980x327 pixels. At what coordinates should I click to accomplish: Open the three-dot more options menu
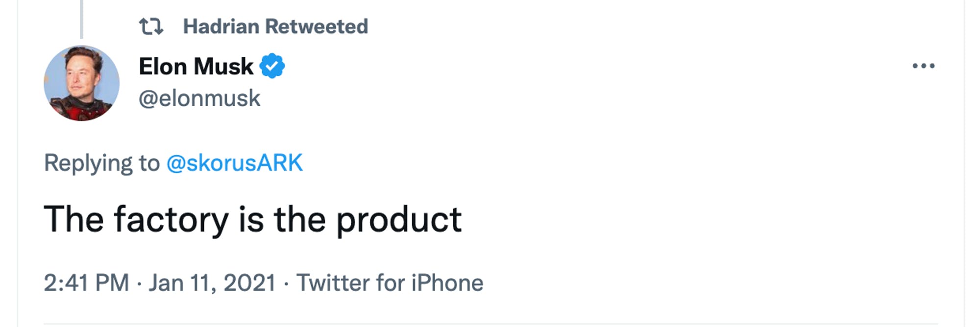coord(923,66)
